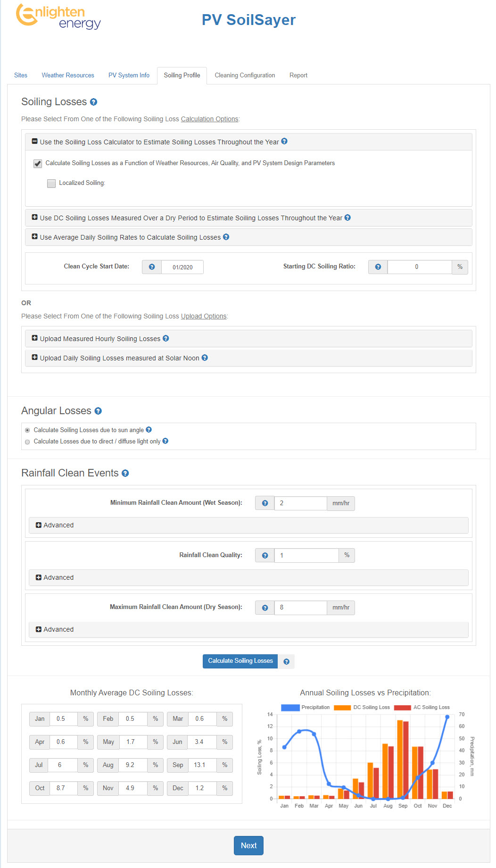This screenshot has height=868, width=496.
Task: Click help icon next to Calculate Soiling Losses
Action: pos(286,661)
